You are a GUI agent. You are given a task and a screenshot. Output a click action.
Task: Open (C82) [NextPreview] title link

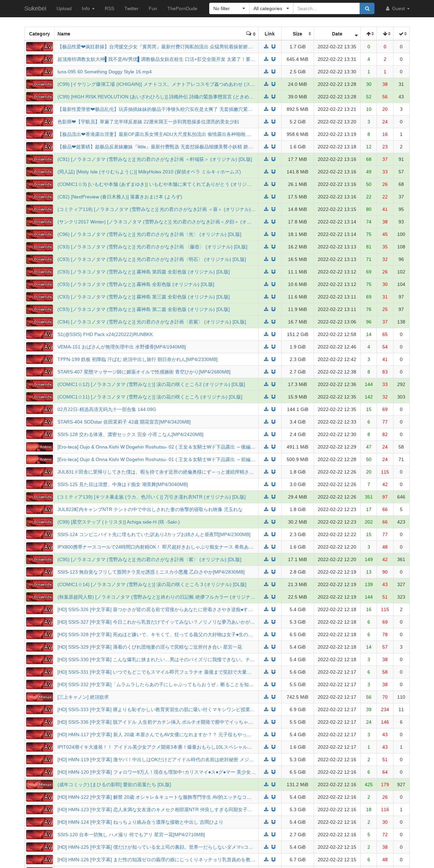coord(120,197)
